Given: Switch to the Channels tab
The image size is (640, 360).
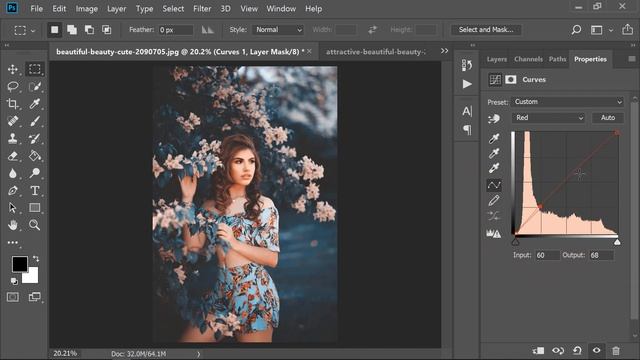Looking at the screenshot, I should pyautogui.click(x=528, y=59).
